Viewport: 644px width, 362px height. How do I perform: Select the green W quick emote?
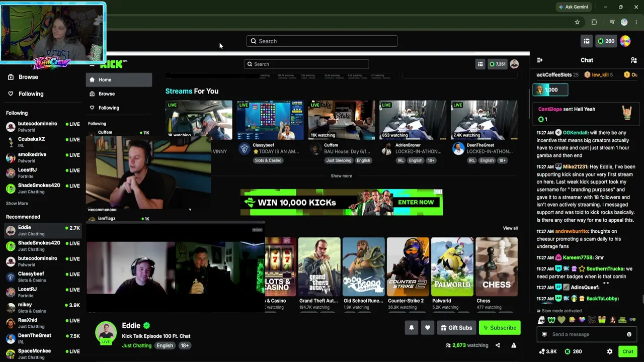[x=551, y=320]
